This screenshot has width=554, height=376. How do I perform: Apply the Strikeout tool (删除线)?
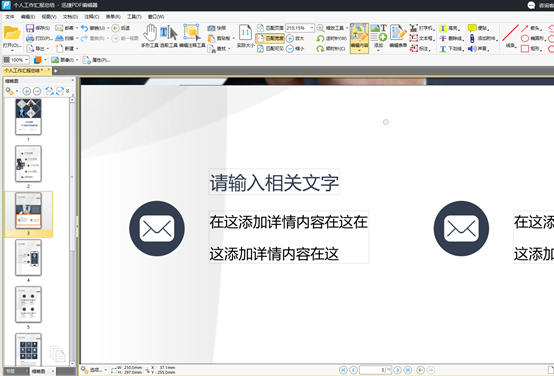[x=452, y=38]
